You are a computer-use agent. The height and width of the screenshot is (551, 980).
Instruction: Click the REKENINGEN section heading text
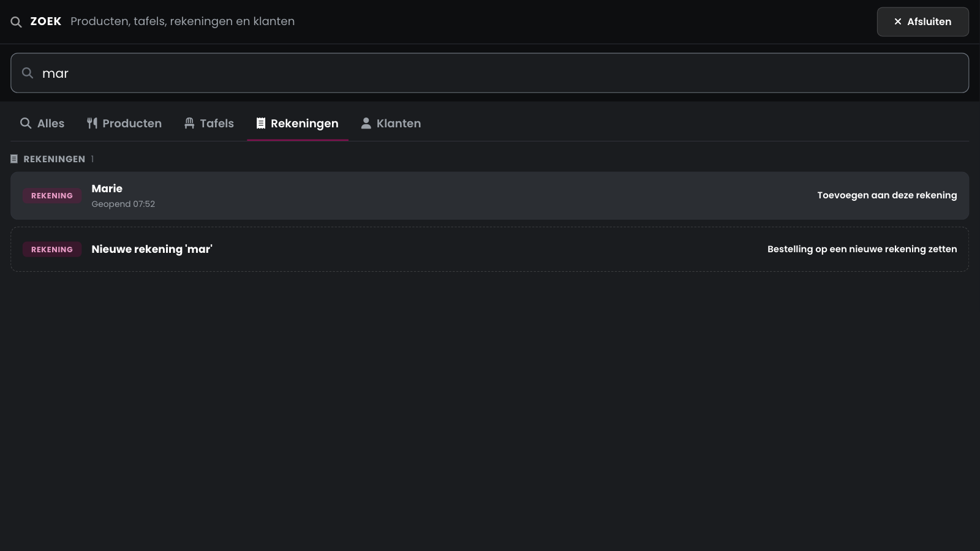coord(55,159)
